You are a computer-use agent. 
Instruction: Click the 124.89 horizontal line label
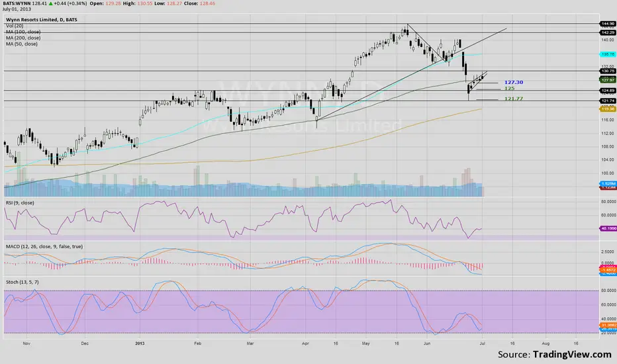(x=608, y=91)
